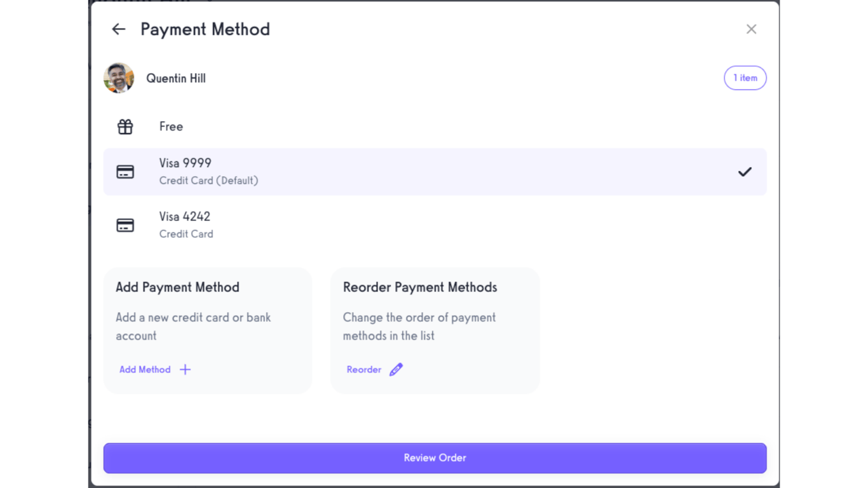The image size is (868, 488).
Task: Expand the Reorder Payment Methods card
Action: click(x=435, y=330)
